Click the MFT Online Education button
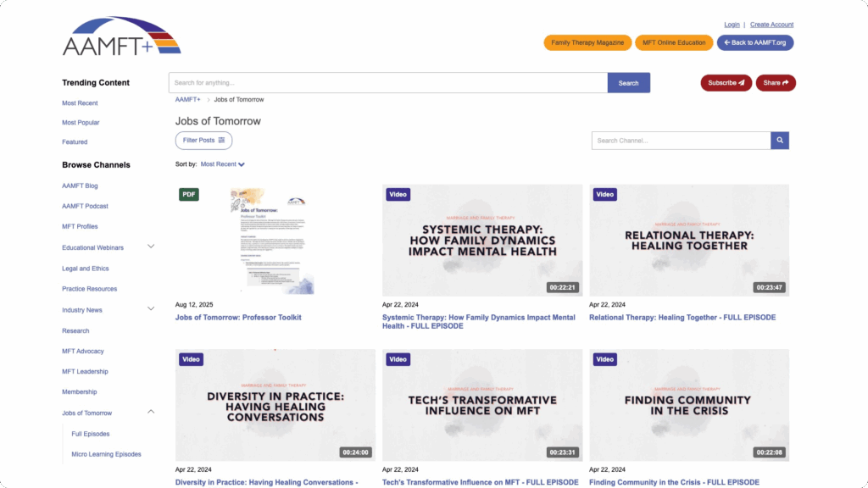868x488 pixels. coord(674,42)
